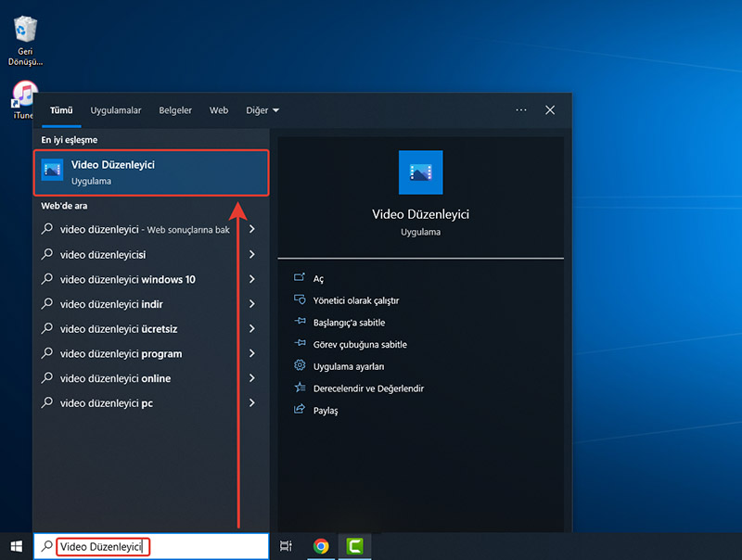
Task: Open Video Düzenleyici from best match result
Action: click(x=150, y=172)
